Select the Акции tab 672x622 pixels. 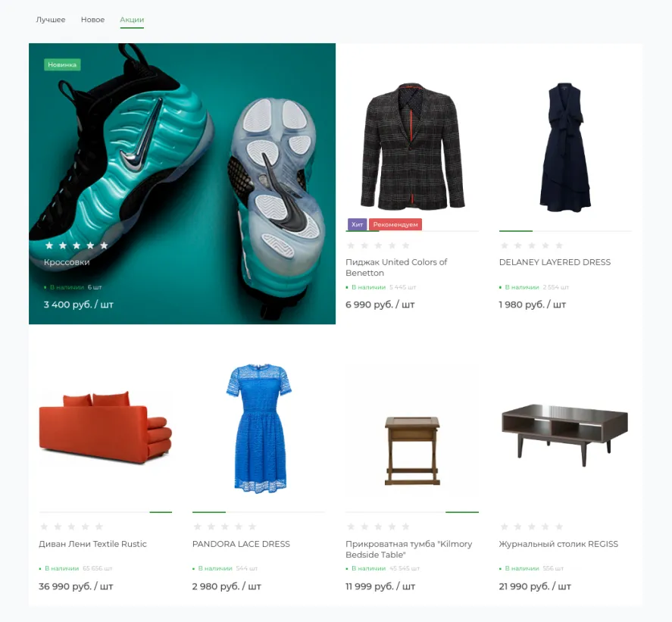(132, 20)
